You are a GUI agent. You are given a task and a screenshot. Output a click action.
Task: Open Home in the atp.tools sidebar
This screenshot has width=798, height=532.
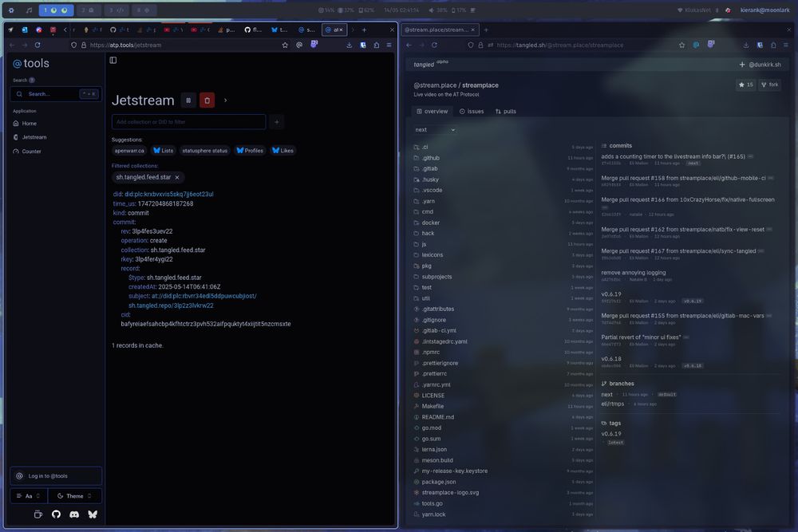tap(29, 123)
